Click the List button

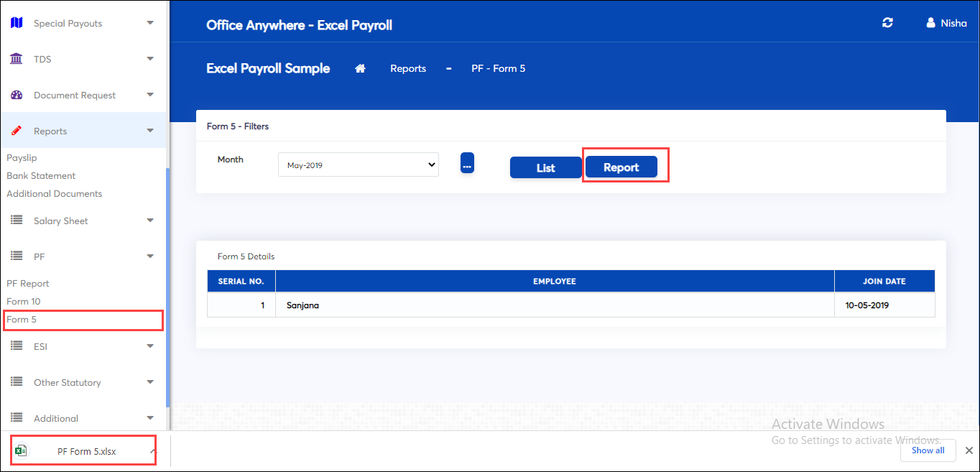pos(545,167)
